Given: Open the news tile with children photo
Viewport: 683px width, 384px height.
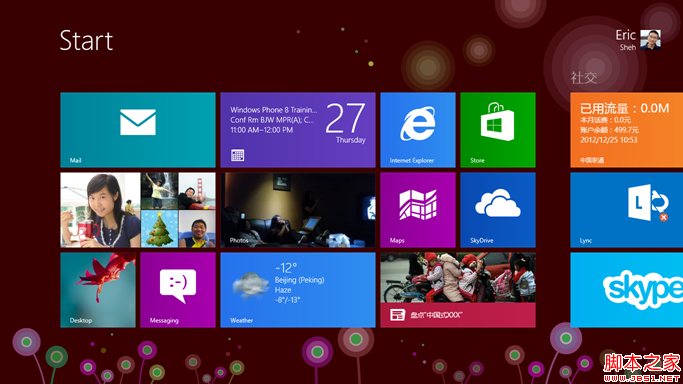Looking at the screenshot, I should click(x=458, y=290).
